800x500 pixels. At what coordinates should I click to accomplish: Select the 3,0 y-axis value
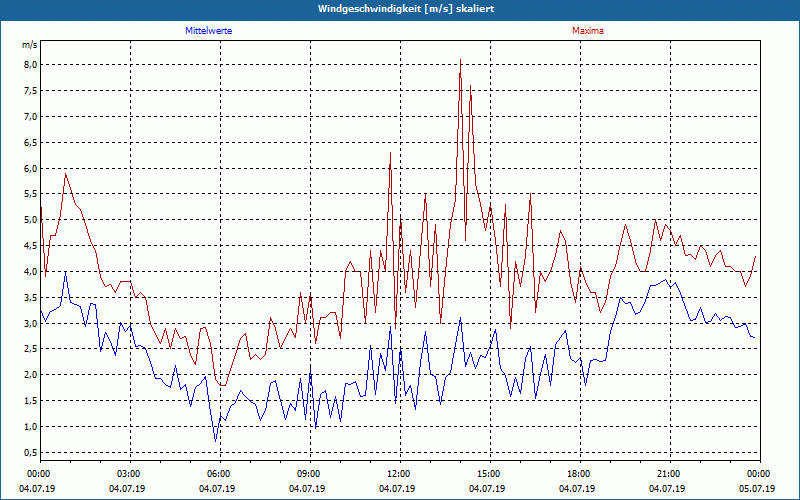[x=31, y=323]
